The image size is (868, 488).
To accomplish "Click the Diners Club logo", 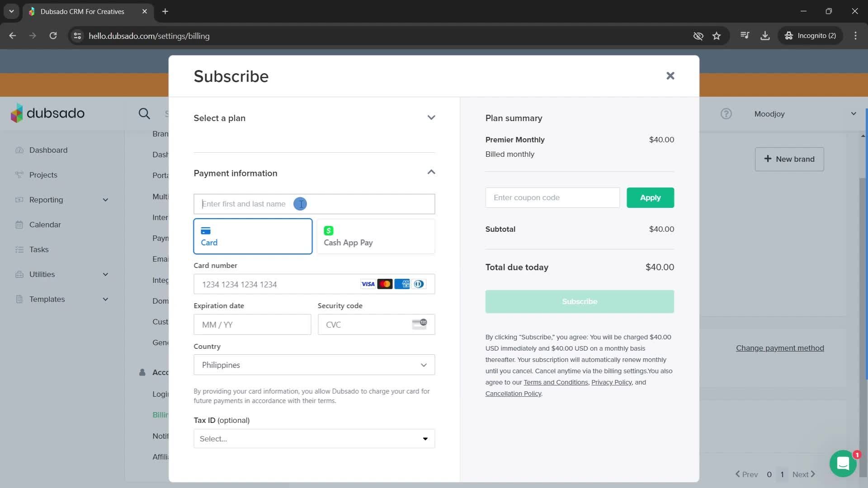I will pyautogui.click(x=419, y=284).
